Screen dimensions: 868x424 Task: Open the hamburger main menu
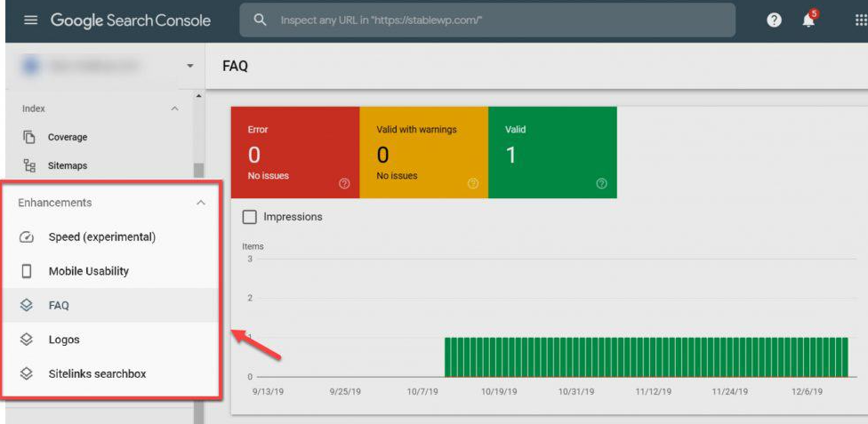[31, 20]
